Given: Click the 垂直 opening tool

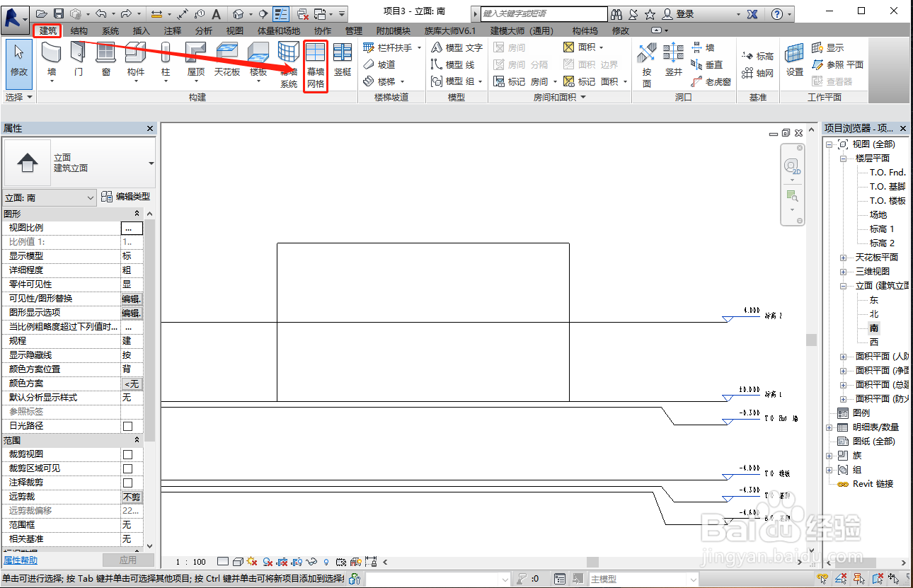Looking at the screenshot, I should (x=707, y=64).
